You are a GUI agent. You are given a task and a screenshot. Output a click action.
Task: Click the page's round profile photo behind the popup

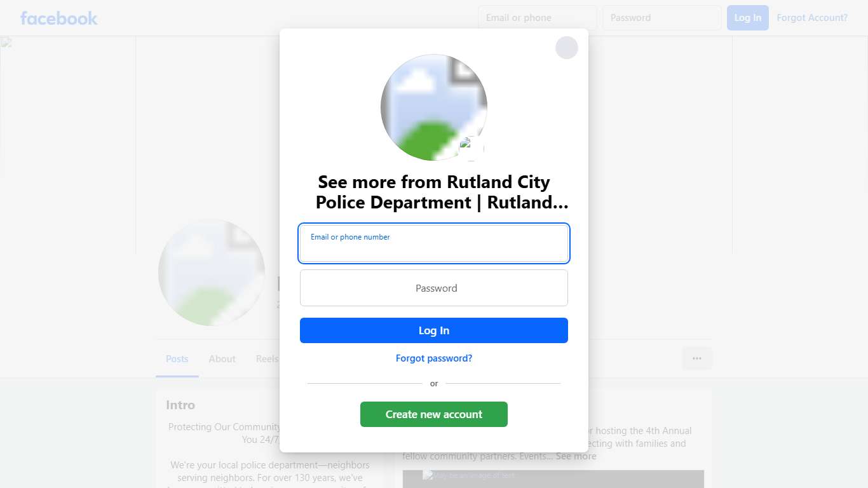coord(211,273)
